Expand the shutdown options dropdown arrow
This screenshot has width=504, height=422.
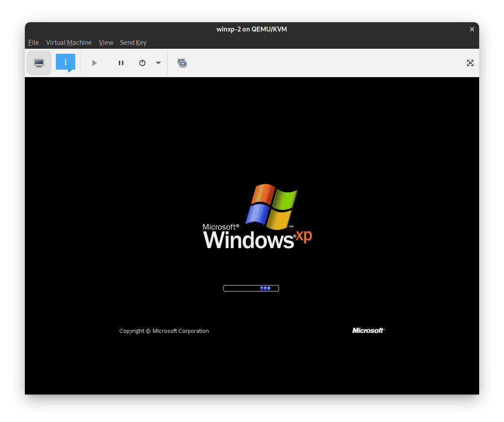tap(158, 63)
